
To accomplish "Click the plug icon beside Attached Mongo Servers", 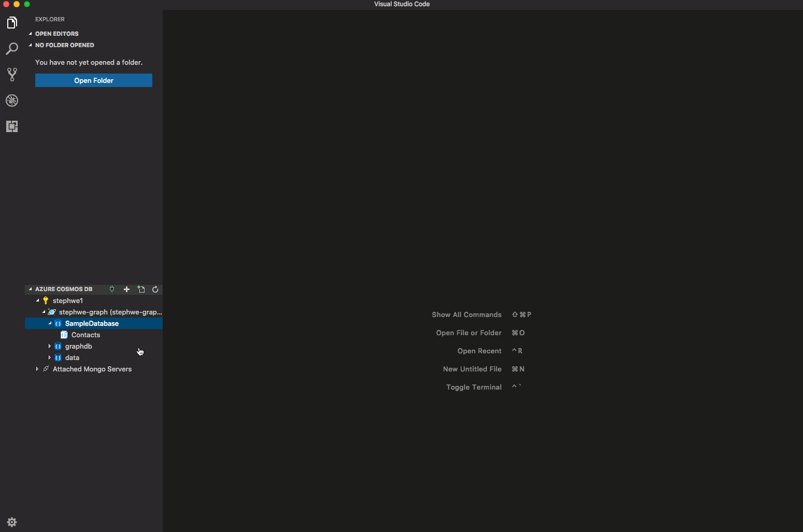I will [x=46, y=369].
